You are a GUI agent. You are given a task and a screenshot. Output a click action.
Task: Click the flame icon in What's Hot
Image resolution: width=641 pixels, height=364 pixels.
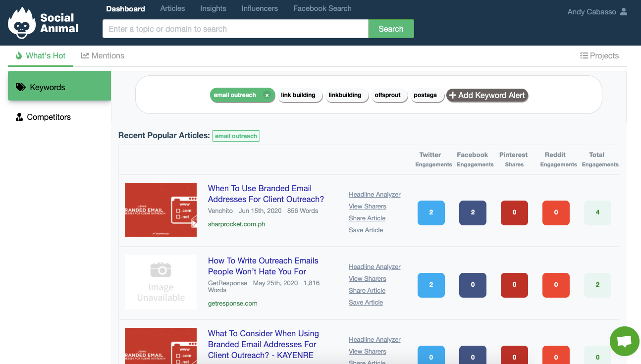point(19,55)
